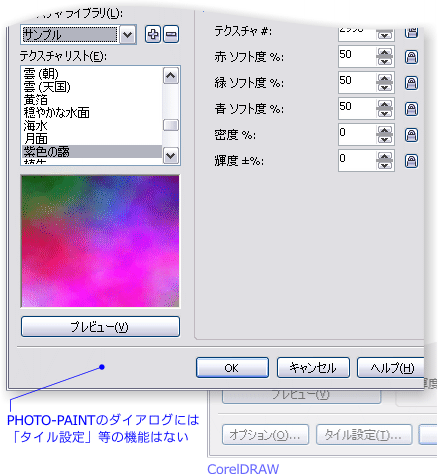Select 月面 in texture list

tap(92, 139)
